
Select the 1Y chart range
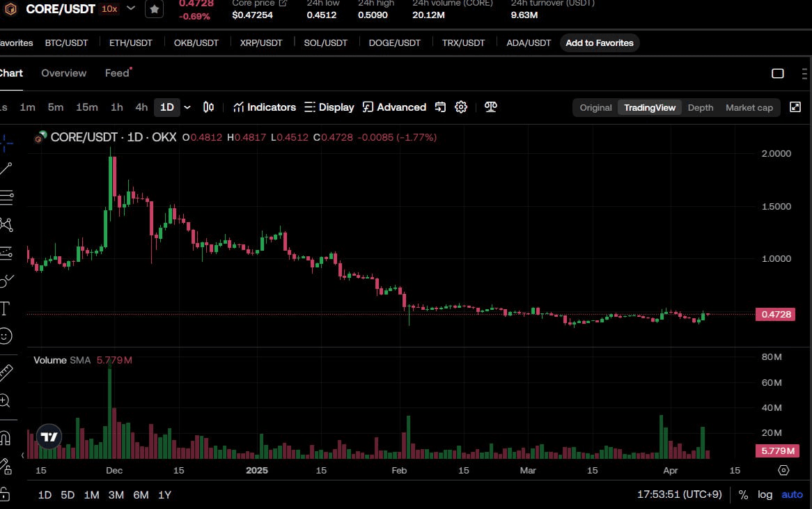(x=165, y=494)
